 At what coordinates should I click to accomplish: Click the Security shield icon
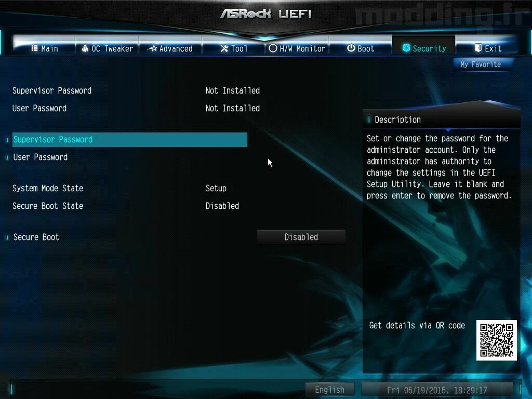(406, 48)
